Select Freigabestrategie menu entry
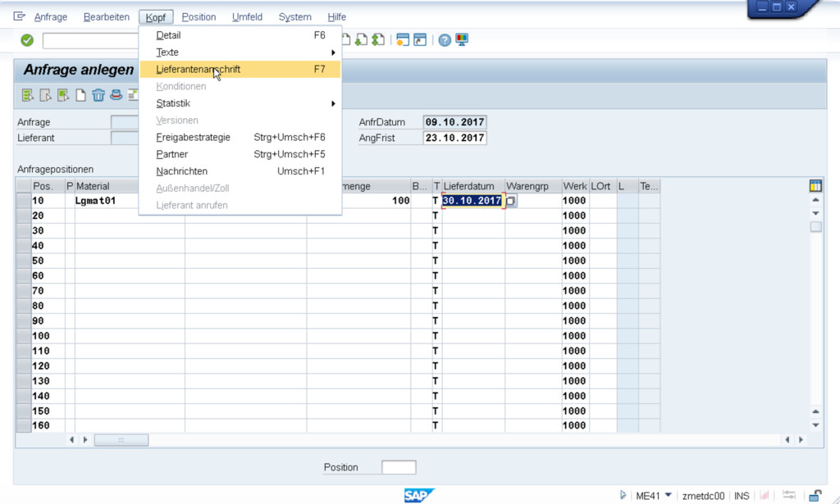The width and height of the screenshot is (840, 504). pos(194,138)
